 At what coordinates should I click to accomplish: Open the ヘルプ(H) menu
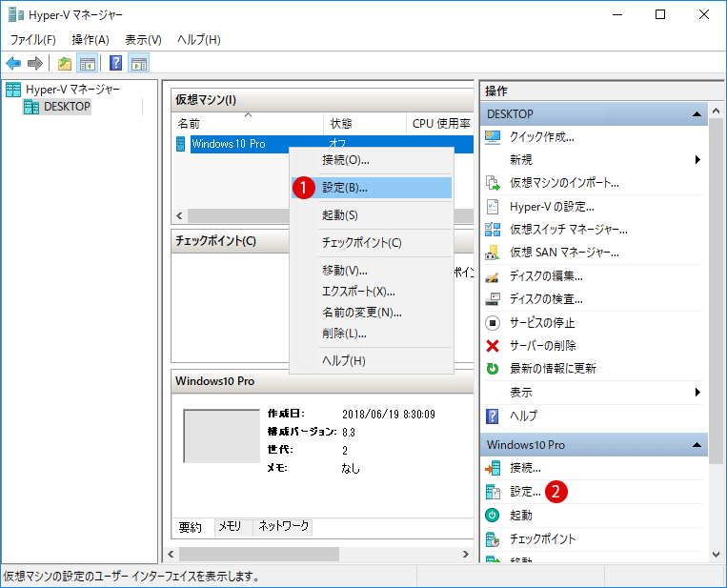[x=199, y=40]
